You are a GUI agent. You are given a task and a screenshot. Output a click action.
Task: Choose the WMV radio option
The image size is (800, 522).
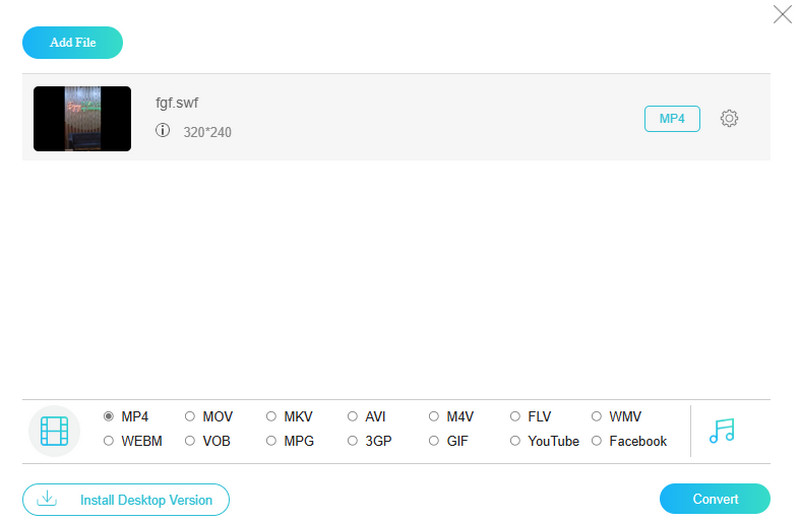pyautogui.click(x=597, y=416)
